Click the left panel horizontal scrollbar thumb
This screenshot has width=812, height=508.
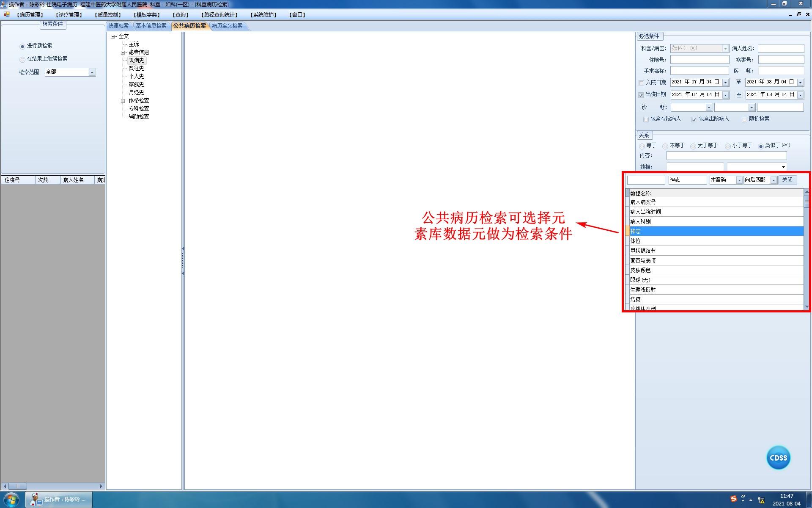click(x=18, y=486)
